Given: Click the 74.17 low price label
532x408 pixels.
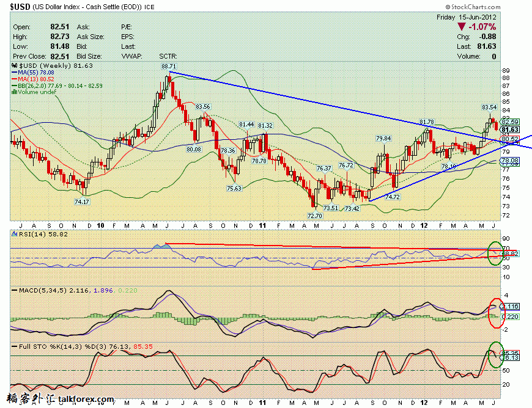Looking at the screenshot, I should coord(82,202).
